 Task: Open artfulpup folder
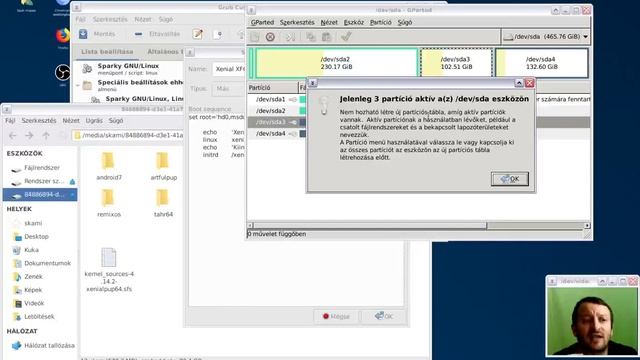[163, 166]
